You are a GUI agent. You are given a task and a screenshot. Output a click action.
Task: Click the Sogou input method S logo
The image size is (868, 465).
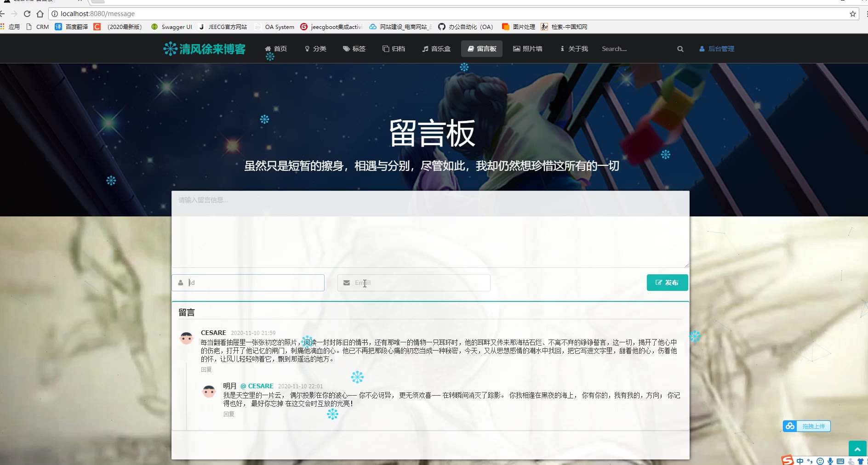tap(788, 460)
